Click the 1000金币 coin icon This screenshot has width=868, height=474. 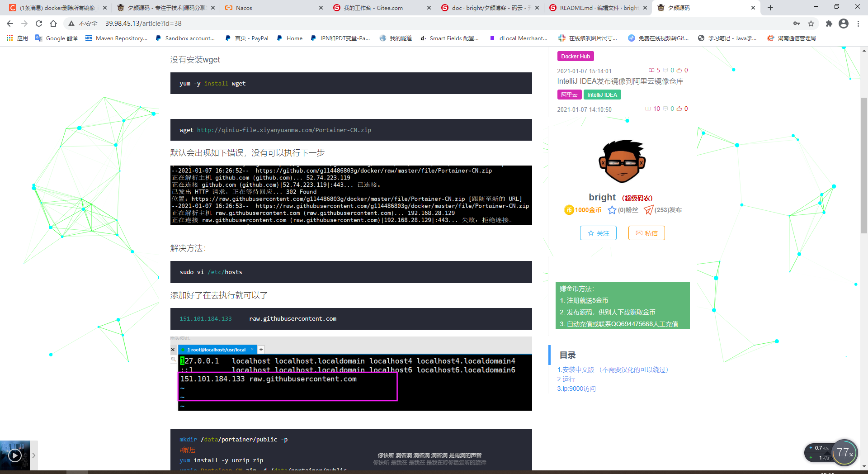[x=569, y=210]
